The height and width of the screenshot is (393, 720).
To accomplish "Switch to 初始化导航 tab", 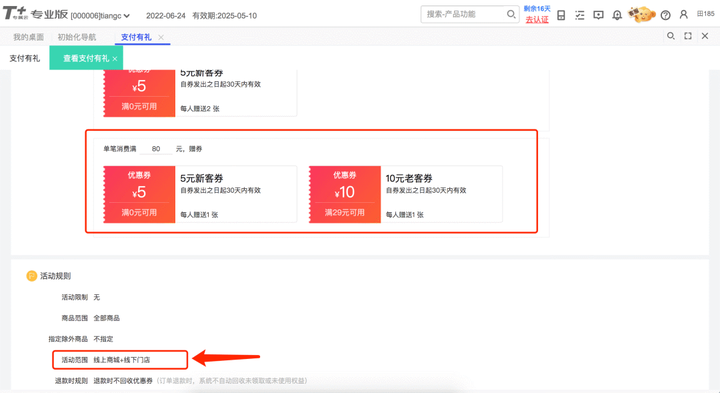I will pos(77,37).
